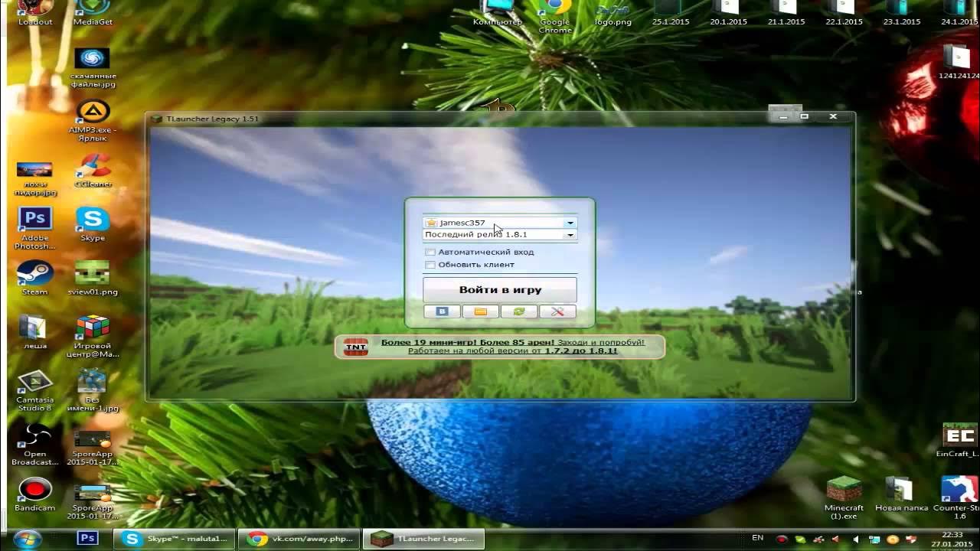
Task: Switch to Photoshop taskbar button
Action: pyautogui.click(x=88, y=538)
